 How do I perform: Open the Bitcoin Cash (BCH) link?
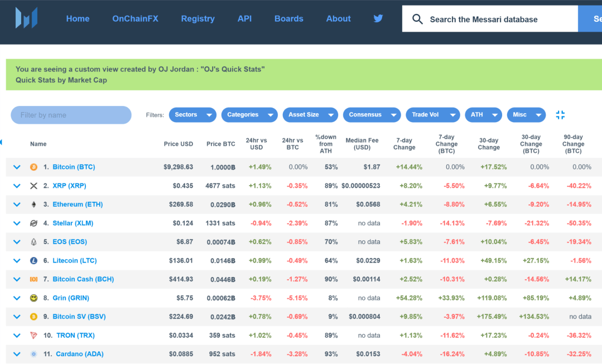click(83, 279)
